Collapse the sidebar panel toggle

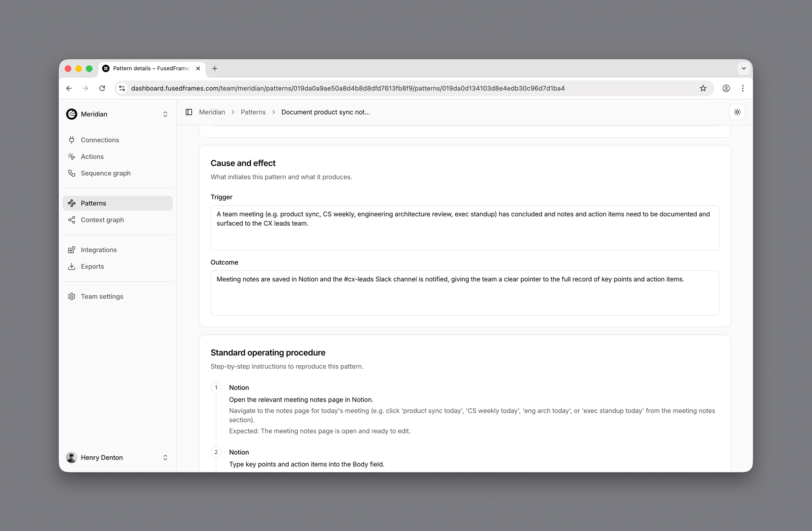pos(189,112)
